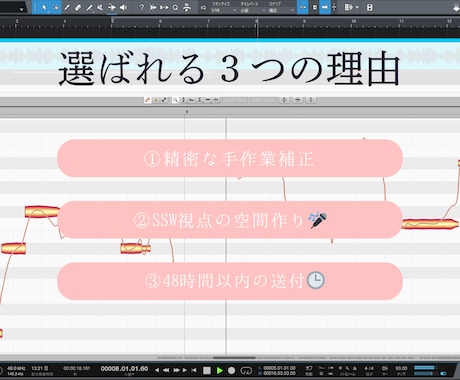Toggle the blue Snap button
460x380 pixels.
302,7
